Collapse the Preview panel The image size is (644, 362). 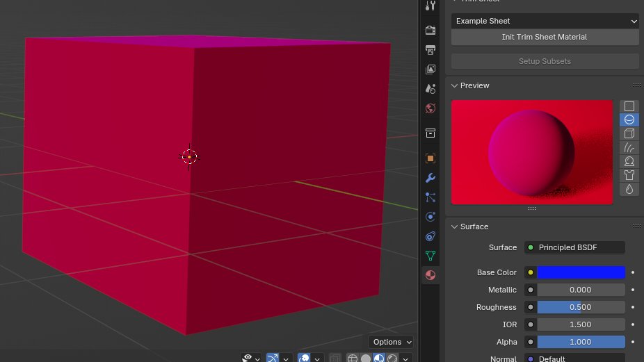[x=454, y=85]
